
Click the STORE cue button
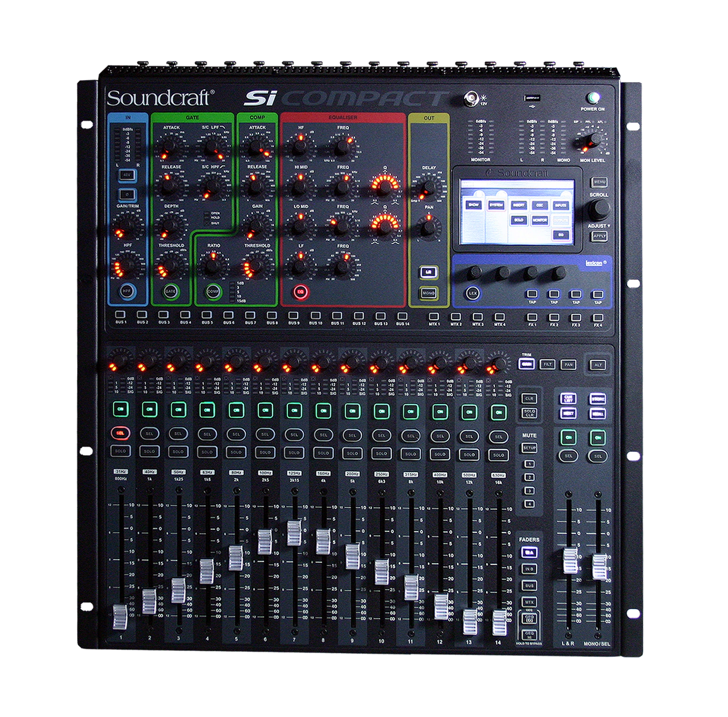click(x=598, y=399)
